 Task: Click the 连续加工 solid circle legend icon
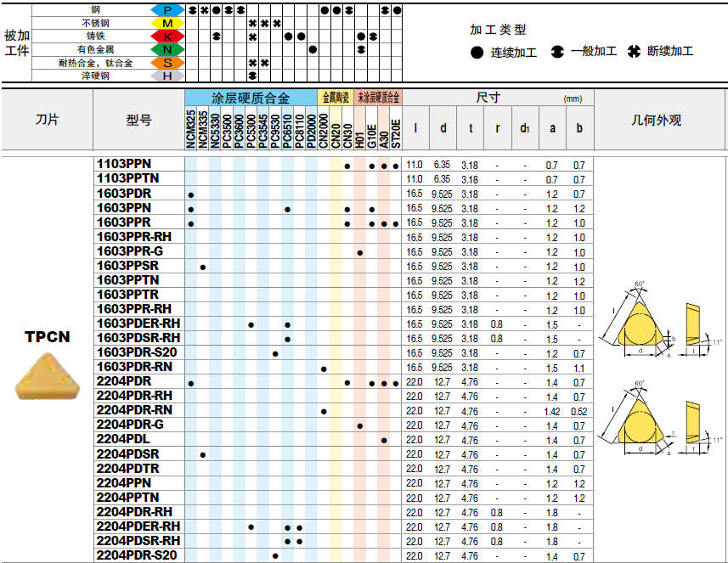click(477, 52)
